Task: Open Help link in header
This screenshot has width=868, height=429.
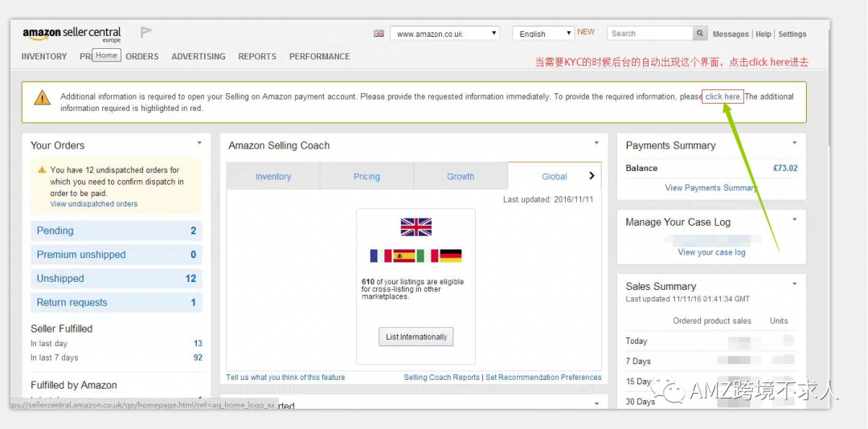Action: tap(764, 35)
